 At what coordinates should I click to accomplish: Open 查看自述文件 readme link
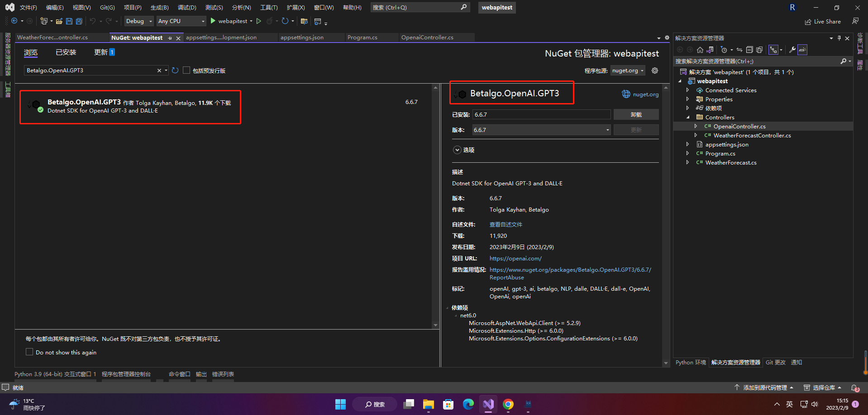point(506,225)
